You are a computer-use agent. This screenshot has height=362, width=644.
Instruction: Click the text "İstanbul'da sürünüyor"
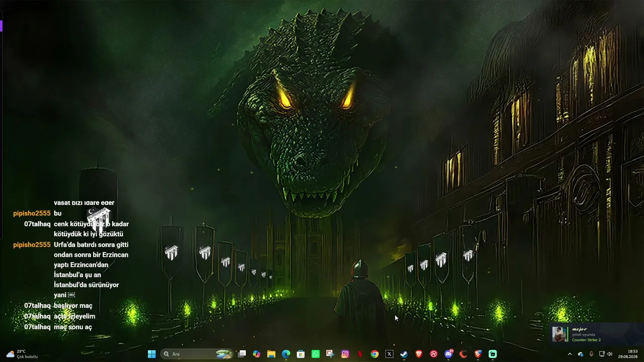tap(87, 285)
